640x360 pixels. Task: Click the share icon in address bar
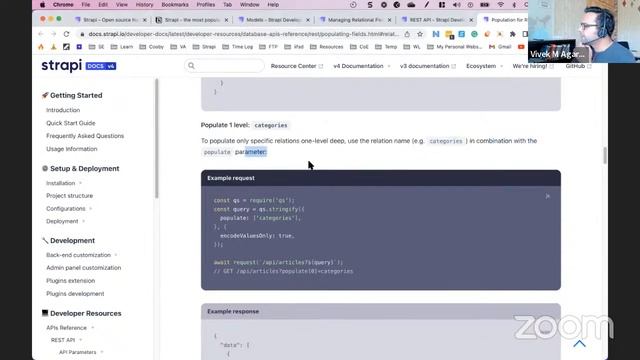(407, 34)
